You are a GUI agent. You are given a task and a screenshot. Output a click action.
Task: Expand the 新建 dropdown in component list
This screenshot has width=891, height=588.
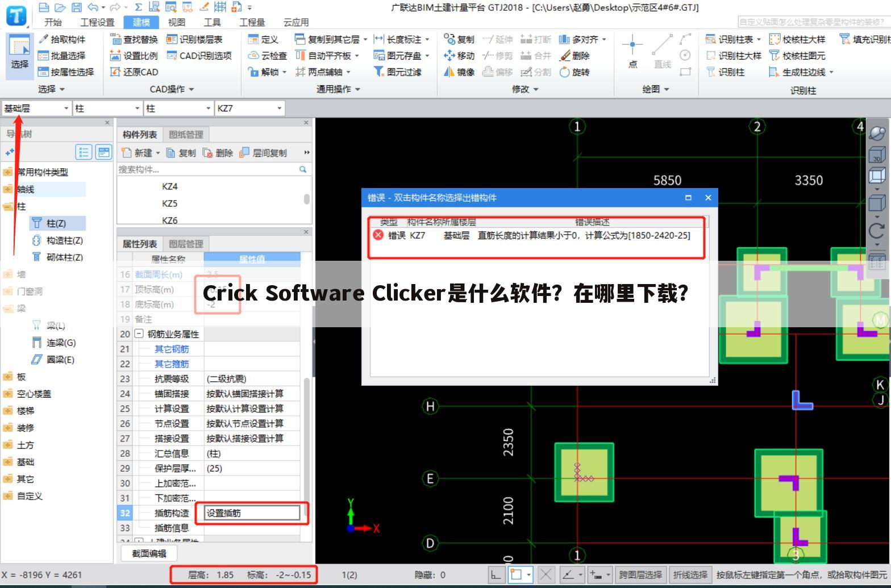(x=158, y=153)
